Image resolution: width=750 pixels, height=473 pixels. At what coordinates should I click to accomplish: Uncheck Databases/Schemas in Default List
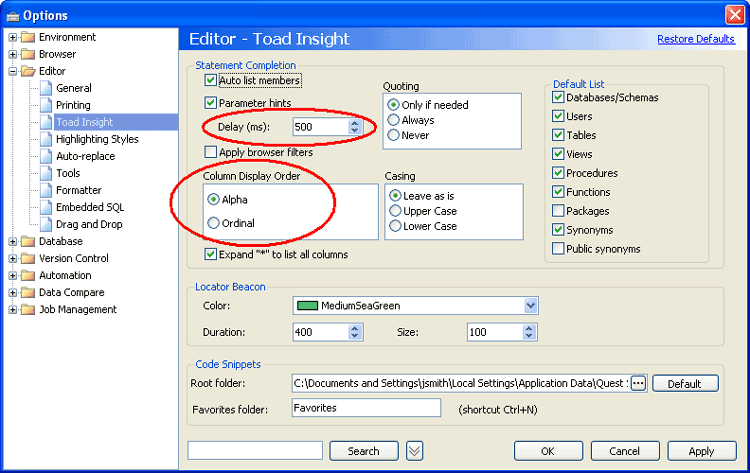click(x=558, y=97)
